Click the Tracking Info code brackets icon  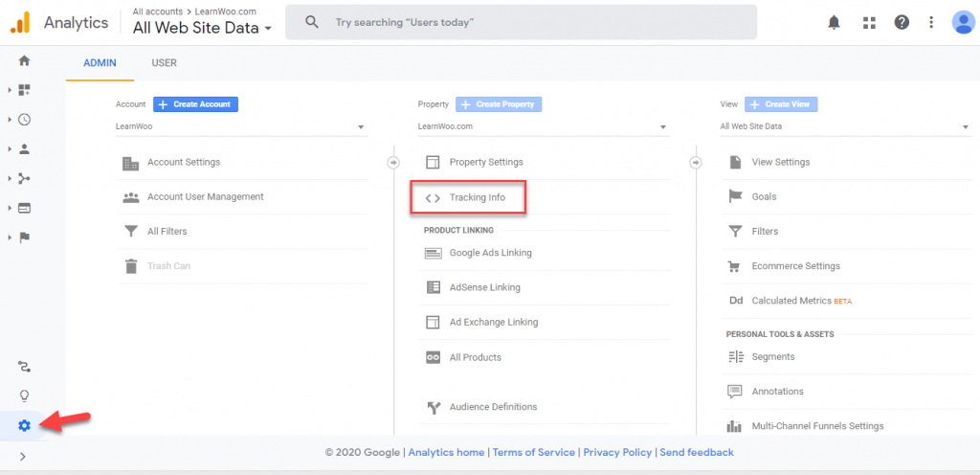(433, 197)
